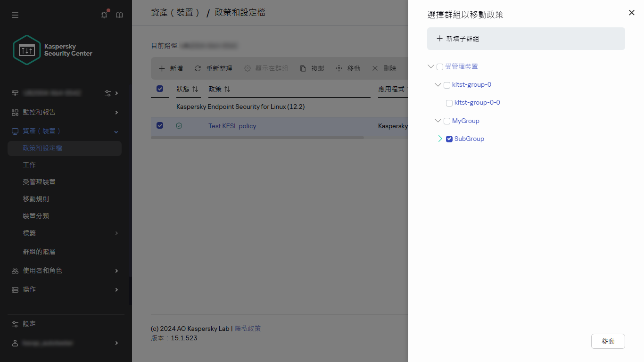Open 設定 settings in the sidebar
Viewport: 644px width, 362px height.
28,324
